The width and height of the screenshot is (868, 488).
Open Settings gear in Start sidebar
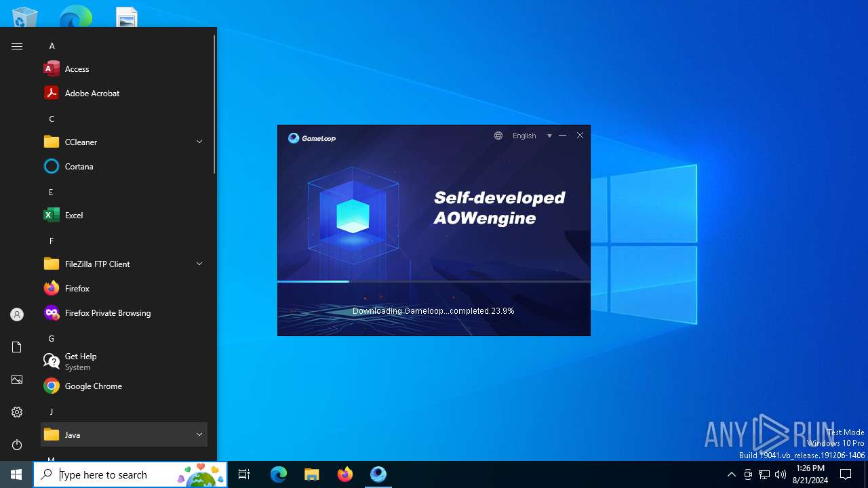coord(17,412)
